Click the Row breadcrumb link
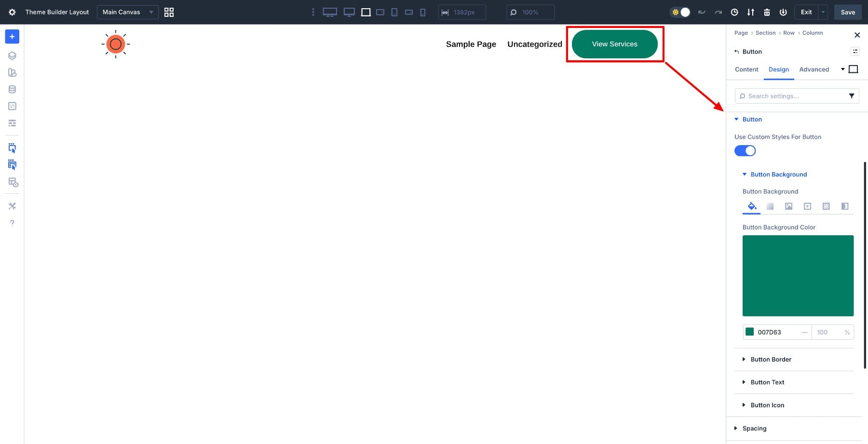Screen dimensions: 868x444 (789, 33)
